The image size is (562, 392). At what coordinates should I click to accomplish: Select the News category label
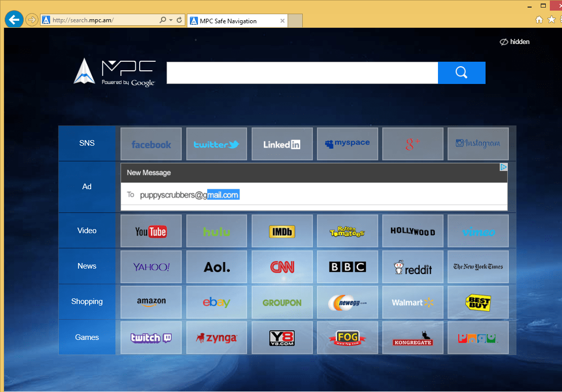[87, 266]
